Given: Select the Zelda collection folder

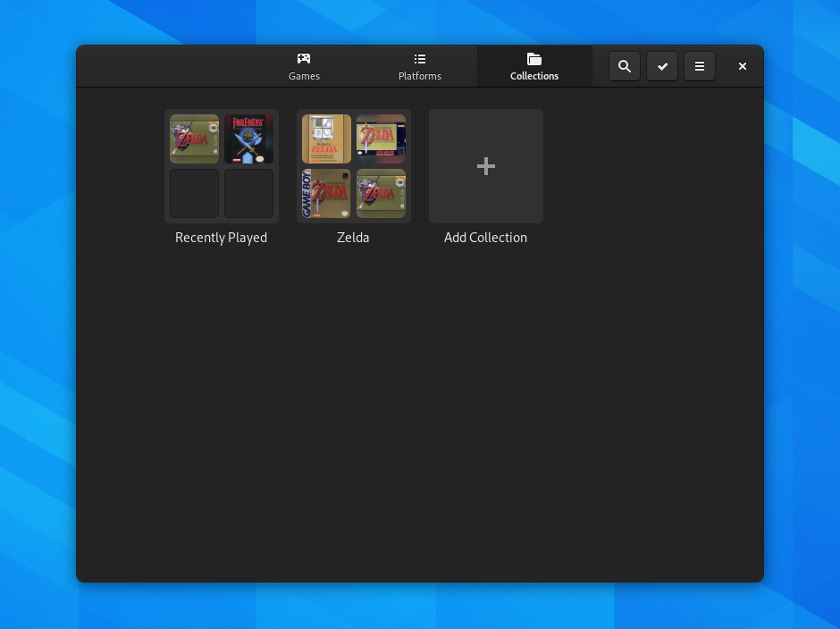Looking at the screenshot, I should pyautogui.click(x=353, y=166).
